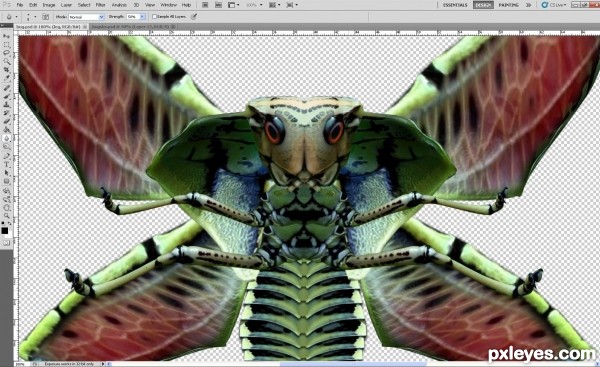Select the Blur/Smudge tool in toolbox

click(7, 138)
